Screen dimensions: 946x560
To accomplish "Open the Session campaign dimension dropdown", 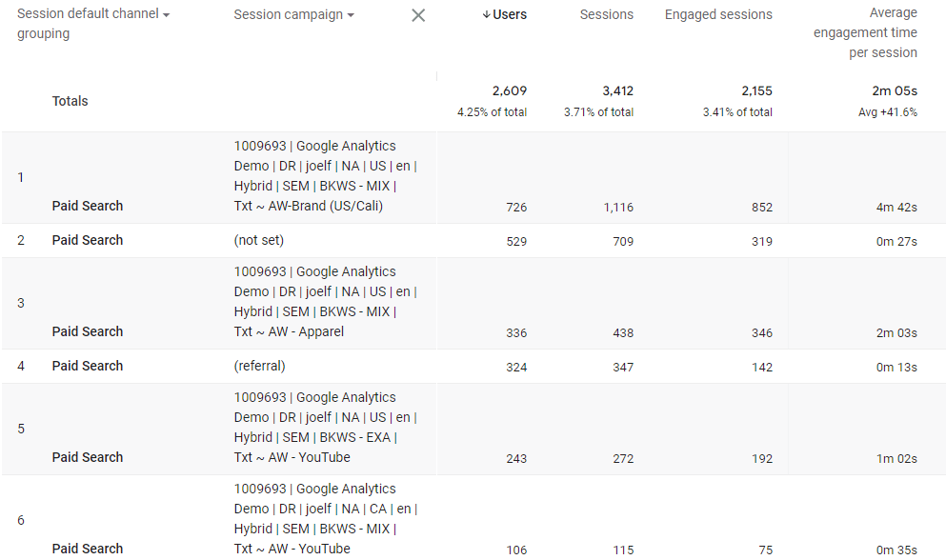I will 351,15.
